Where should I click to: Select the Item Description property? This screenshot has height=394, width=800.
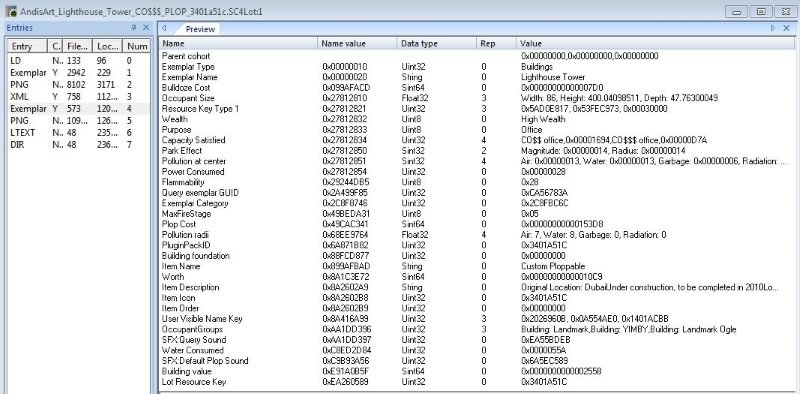[x=477, y=287]
